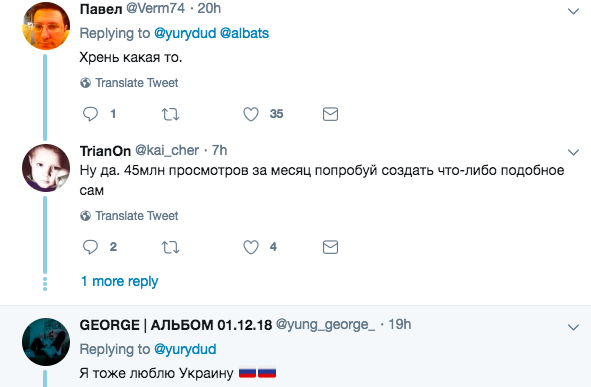Viewport: 591px width, 387px height.
Task: Like TrianOn's tweet with 4 likes
Action: 251,247
